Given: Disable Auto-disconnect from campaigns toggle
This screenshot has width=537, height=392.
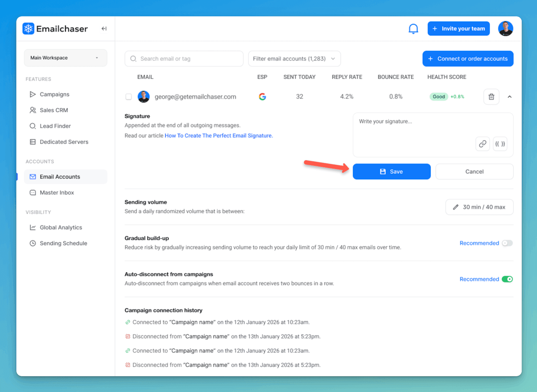Looking at the screenshot, I should [x=507, y=279].
